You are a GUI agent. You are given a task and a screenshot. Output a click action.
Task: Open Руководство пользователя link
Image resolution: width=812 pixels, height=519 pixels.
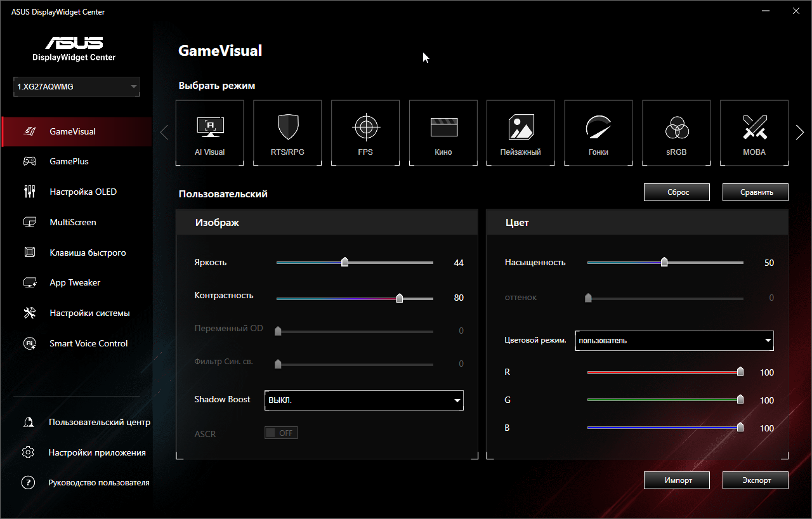pyautogui.click(x=99, y=483)
